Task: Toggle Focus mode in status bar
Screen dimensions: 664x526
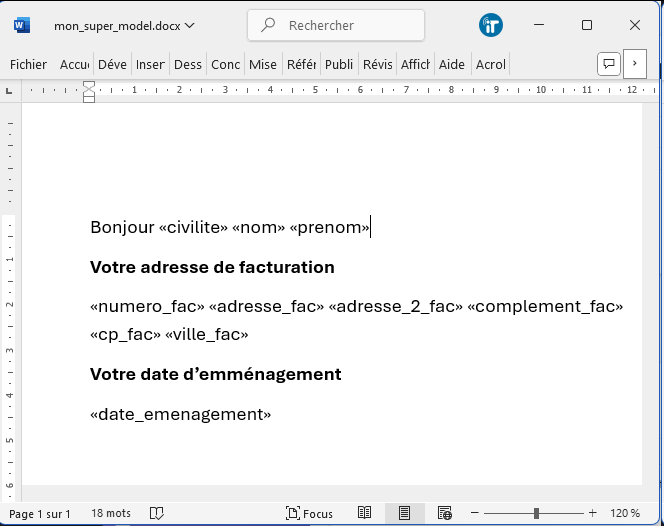Action: (x=309, y=513)
